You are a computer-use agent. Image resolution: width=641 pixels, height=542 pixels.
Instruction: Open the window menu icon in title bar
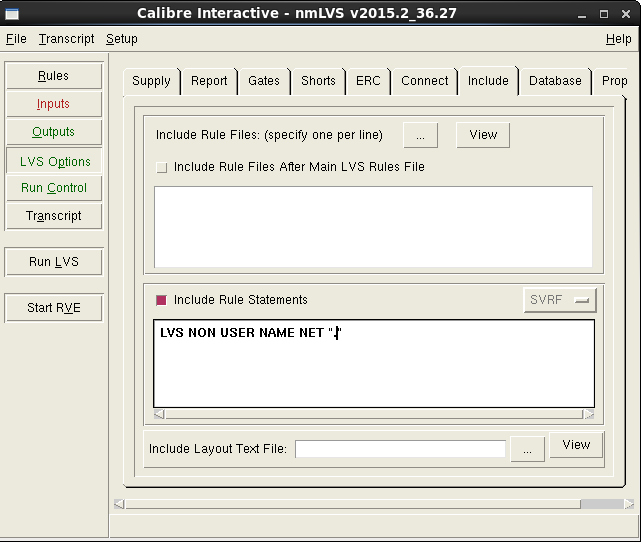tap(12, 13)
